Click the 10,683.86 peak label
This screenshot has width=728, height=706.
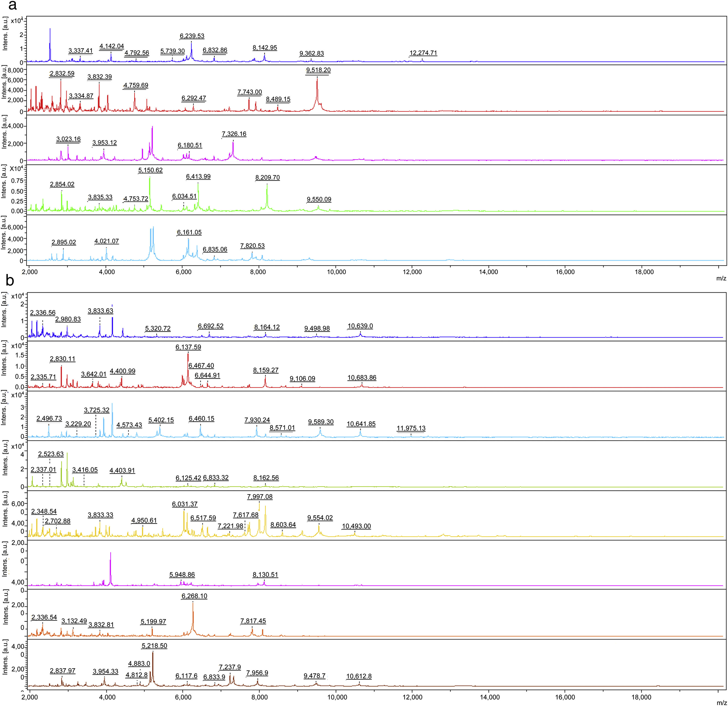(362, 378)
